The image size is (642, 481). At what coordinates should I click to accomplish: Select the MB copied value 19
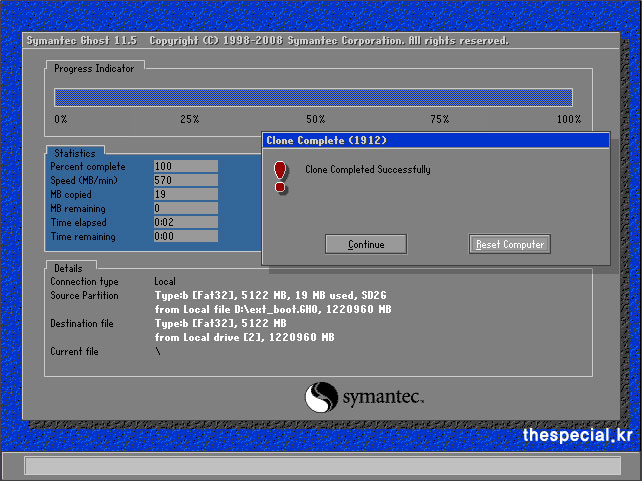click(x=186, y=194)
